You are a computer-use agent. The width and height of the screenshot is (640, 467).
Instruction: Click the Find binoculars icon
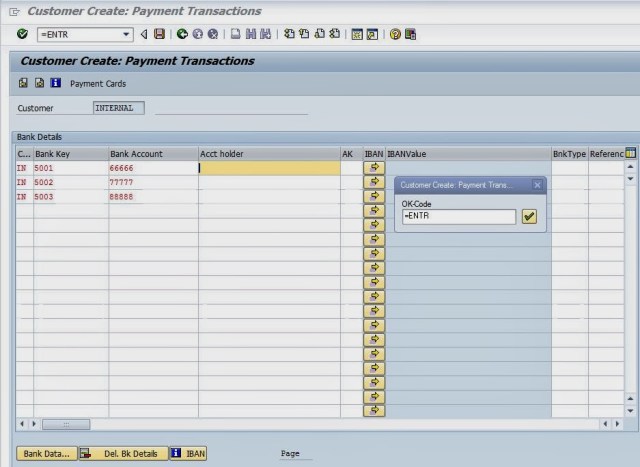point(251,34)
